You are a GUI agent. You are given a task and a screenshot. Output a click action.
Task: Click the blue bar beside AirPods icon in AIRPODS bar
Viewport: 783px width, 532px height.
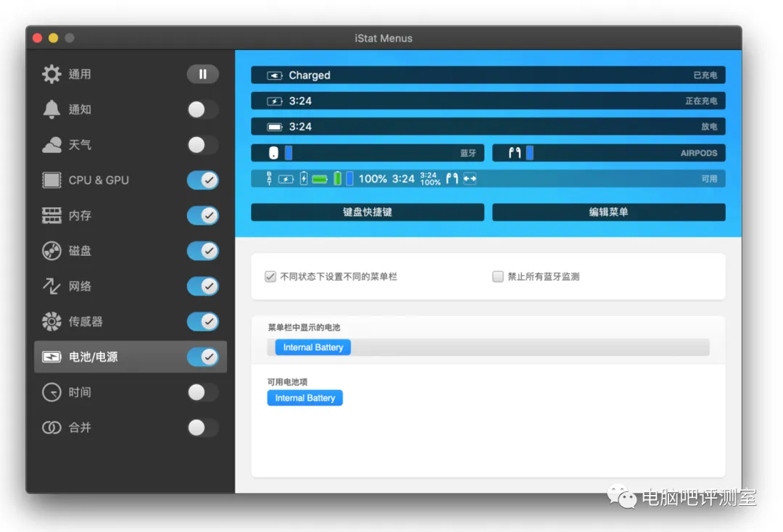click(x=530, y=153)
